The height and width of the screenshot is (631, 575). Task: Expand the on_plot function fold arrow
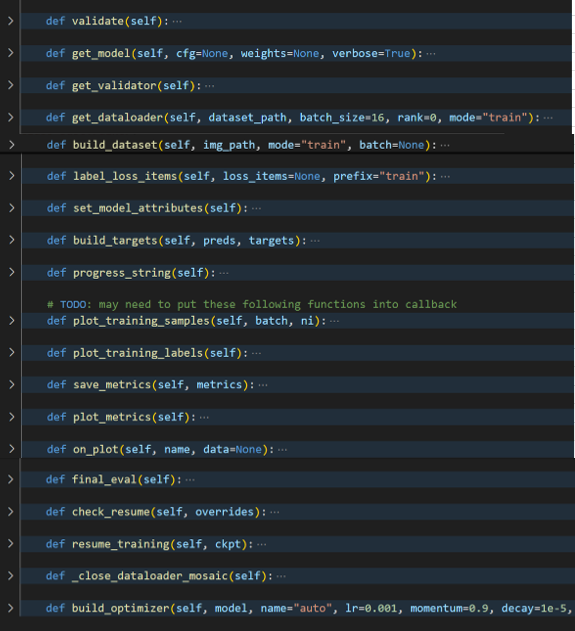12,449
